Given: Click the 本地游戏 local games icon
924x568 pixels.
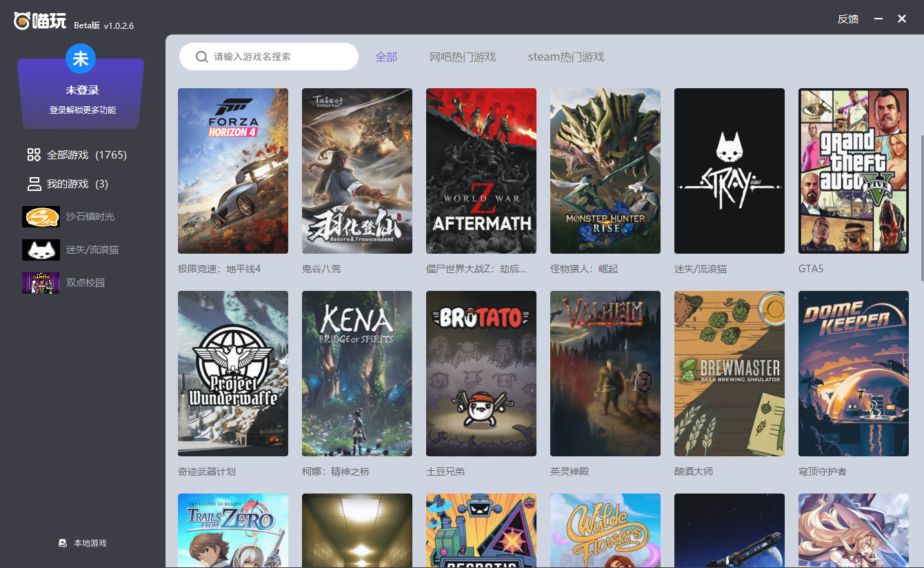Looking at the screenshot, I should tap(63, 543).
